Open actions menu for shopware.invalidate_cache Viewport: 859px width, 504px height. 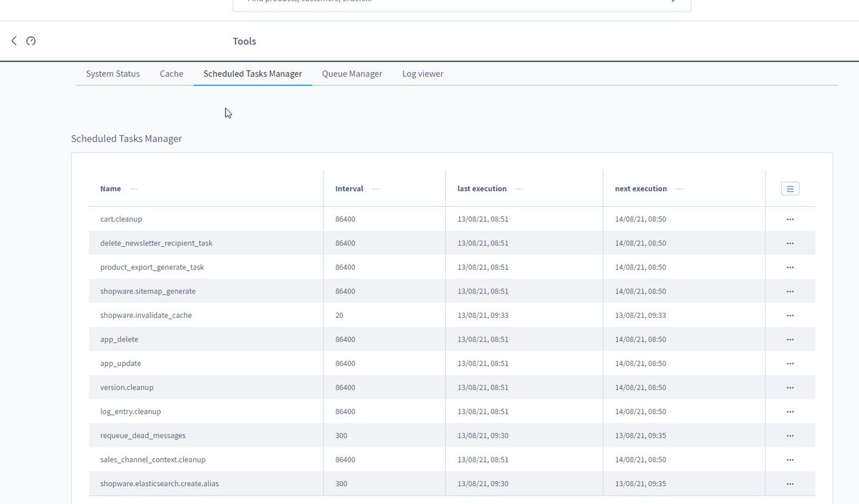(x=790, y=315)
